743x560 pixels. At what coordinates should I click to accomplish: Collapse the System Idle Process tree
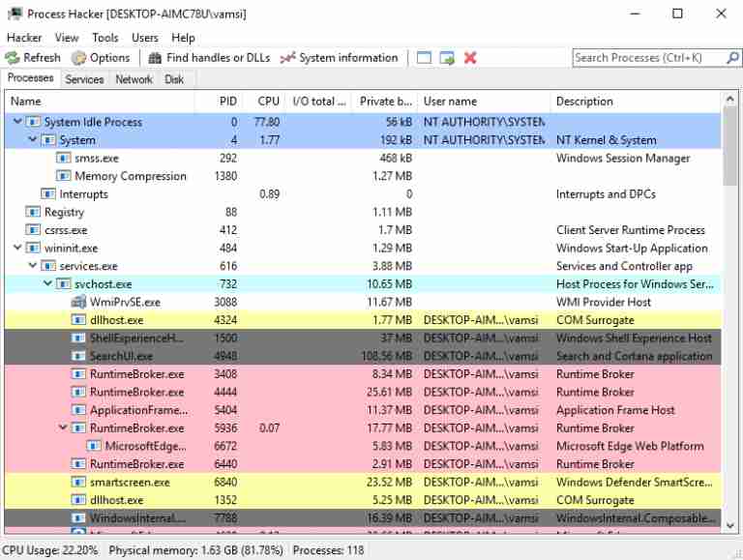coord(17,121)
